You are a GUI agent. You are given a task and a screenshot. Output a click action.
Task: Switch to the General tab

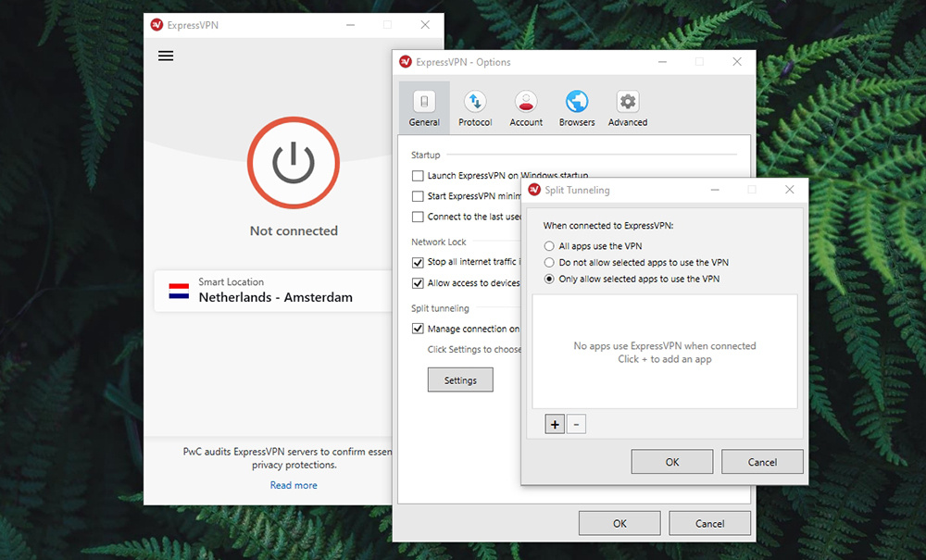(x=423, y=106)
